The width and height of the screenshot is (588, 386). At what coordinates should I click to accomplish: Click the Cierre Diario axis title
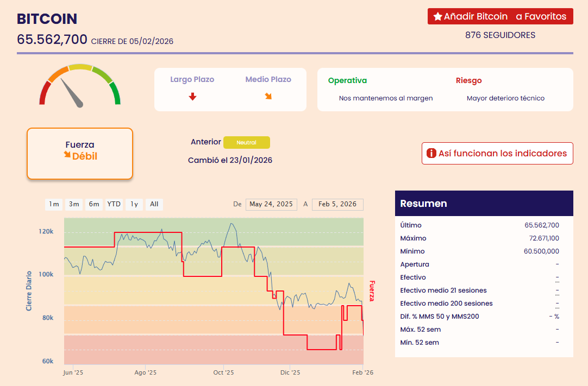point(29,291)
